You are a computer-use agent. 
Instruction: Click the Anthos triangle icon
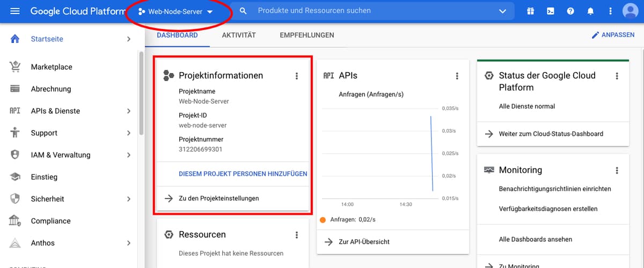point(15,243)
